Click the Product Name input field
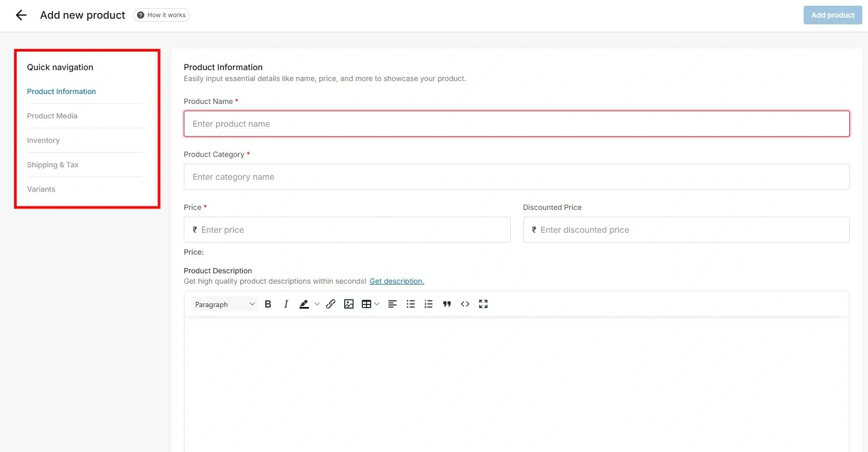 pyautogui.click(x=517, y=124)
